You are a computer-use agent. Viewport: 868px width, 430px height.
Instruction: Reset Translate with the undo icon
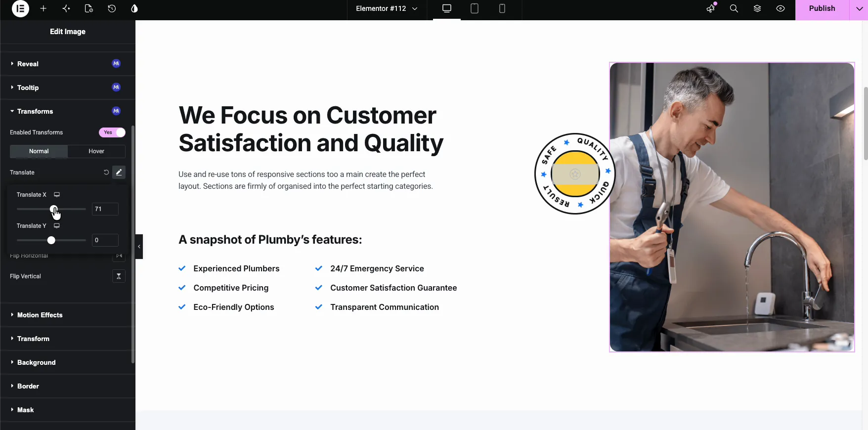click(106, 172)
